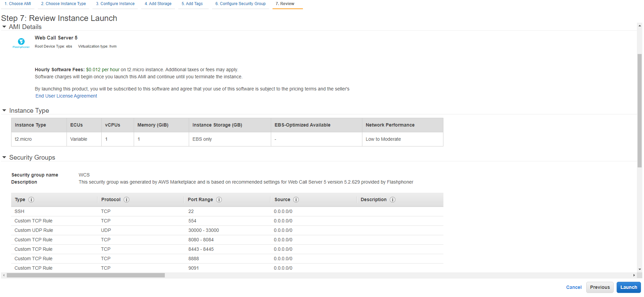Click info icon beside Description column header
The image size is (644, 297).
point(393,200)
